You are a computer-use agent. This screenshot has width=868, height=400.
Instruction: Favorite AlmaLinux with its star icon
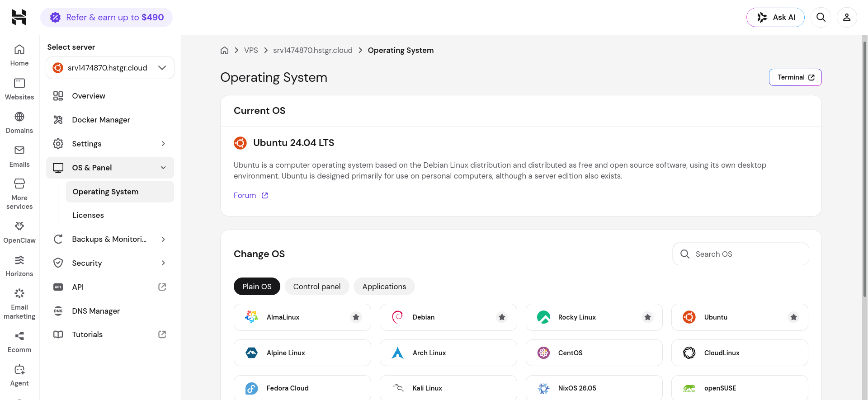pos(356,317)
